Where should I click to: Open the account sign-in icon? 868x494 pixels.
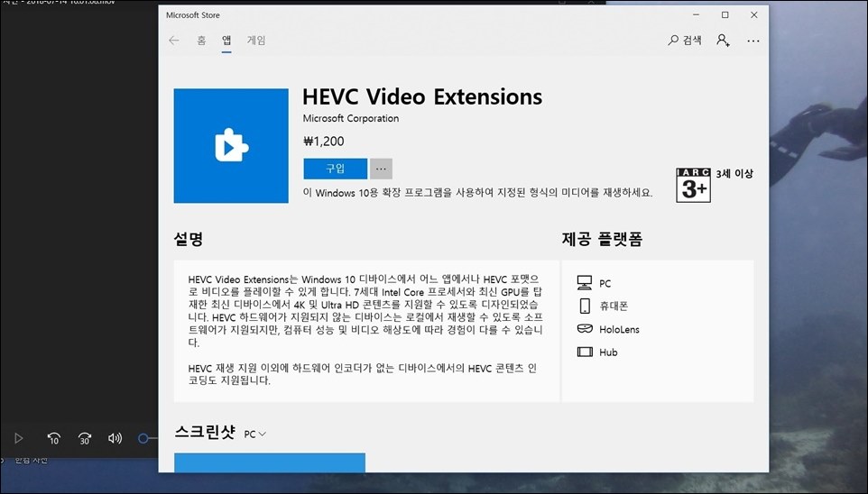pos(723,41)
